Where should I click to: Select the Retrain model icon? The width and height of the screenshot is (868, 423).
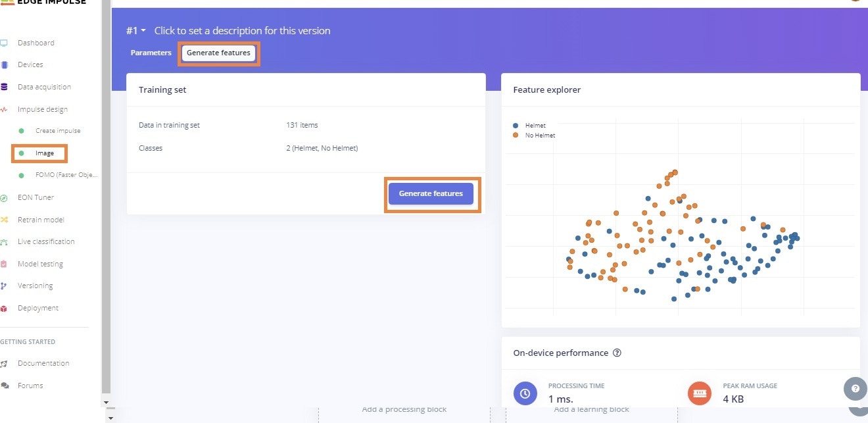(x=4, y=220)
